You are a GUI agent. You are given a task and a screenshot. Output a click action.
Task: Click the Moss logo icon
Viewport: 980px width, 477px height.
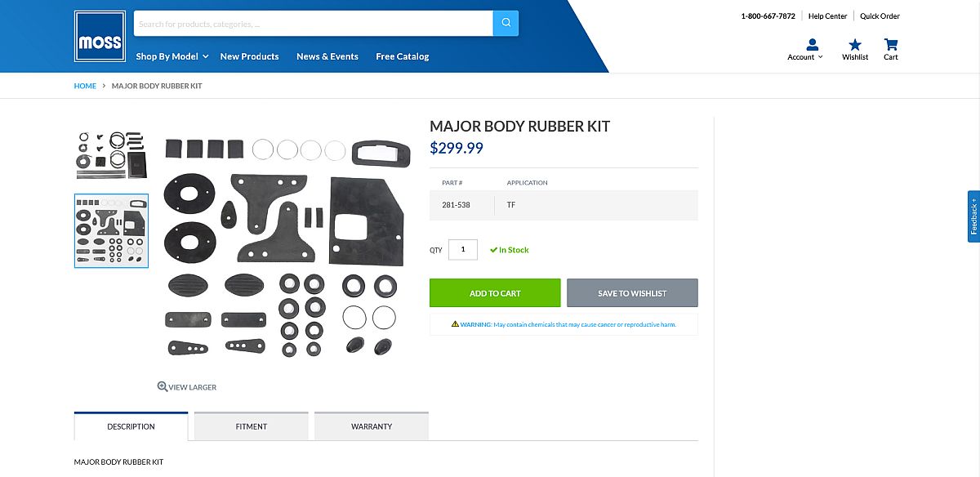pyautogui.click(x=100, y=37)
